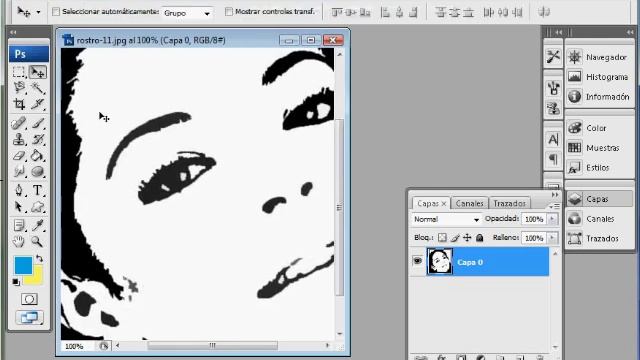The height and width of the screenshot is (360, 640).
Task: Select the Notes tool
Action: [19, 225]
